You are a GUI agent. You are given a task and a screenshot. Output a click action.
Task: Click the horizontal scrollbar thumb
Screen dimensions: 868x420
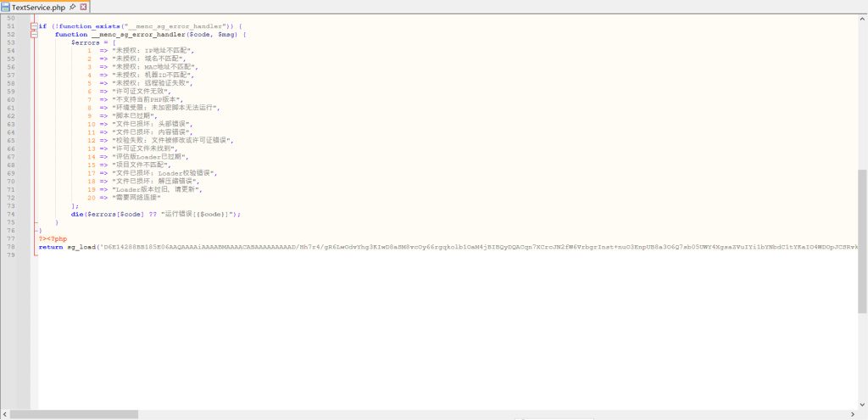coord(75,414)
